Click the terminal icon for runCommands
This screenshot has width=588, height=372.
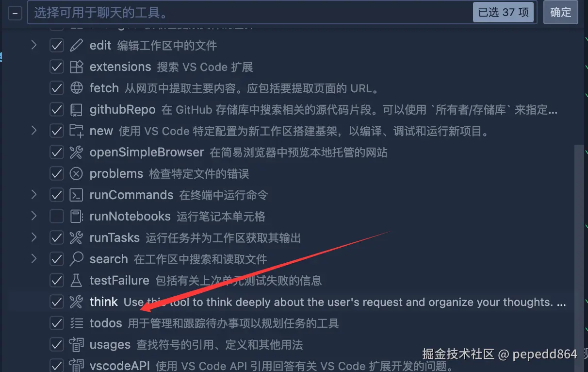(76, 195)
